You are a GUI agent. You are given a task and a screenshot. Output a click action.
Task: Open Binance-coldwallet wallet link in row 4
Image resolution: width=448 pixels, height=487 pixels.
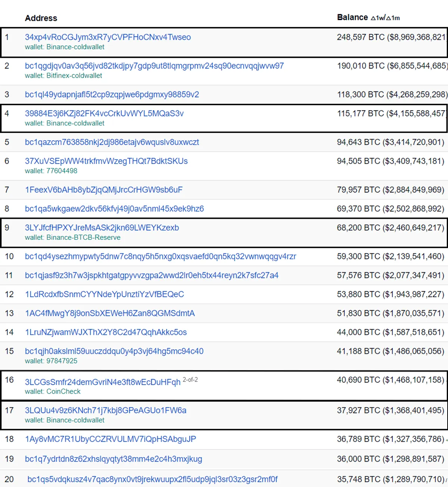[75, 123]
